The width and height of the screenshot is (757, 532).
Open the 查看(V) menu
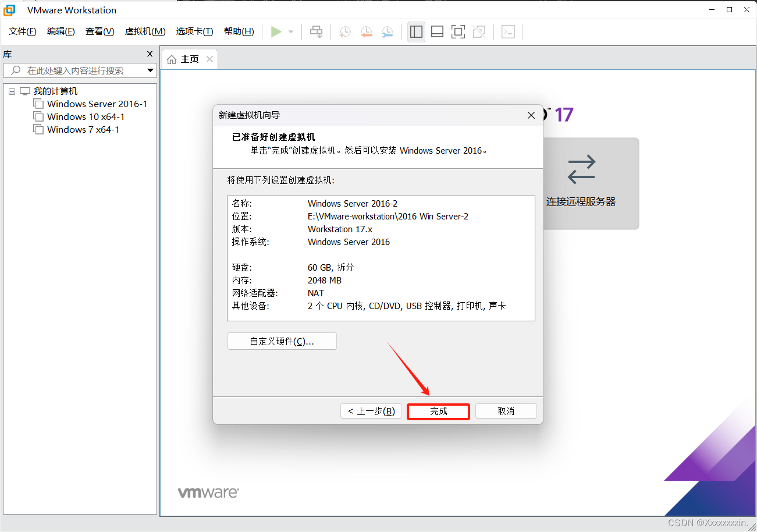pyautogui.click(x=100, y=31)
